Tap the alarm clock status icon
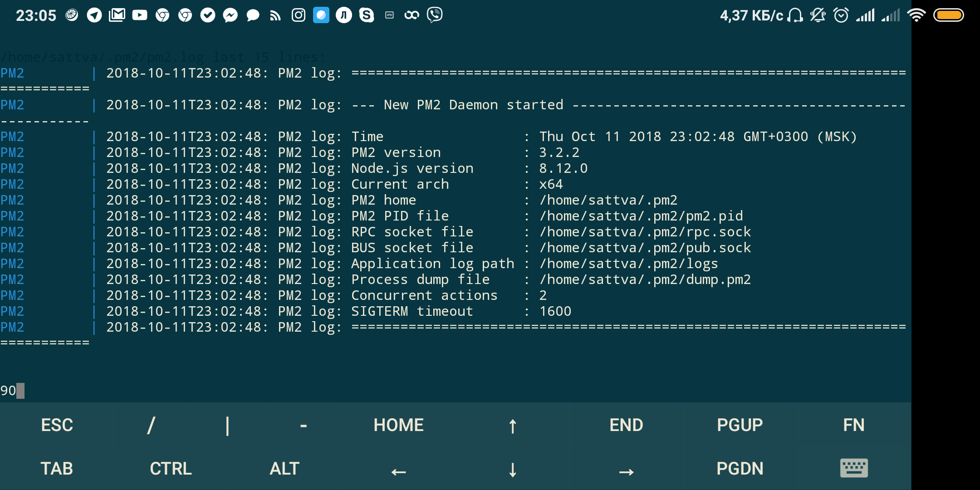Viewport: 980px width, 490px height. (841, 15)
